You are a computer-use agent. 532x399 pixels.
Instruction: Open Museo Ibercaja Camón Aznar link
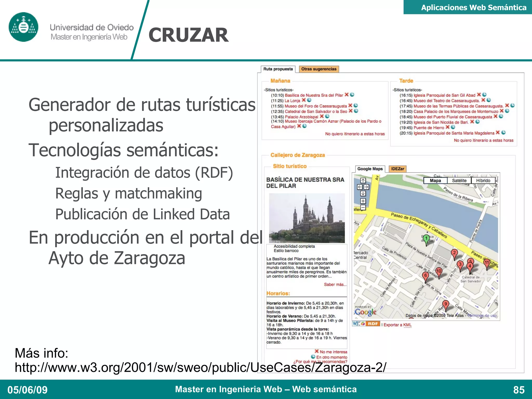point(326,124)
